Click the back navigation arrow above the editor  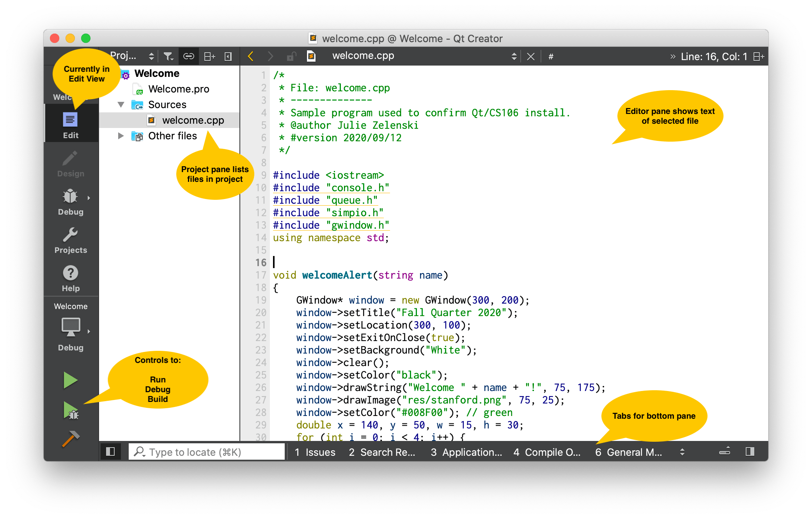[251, 56]
